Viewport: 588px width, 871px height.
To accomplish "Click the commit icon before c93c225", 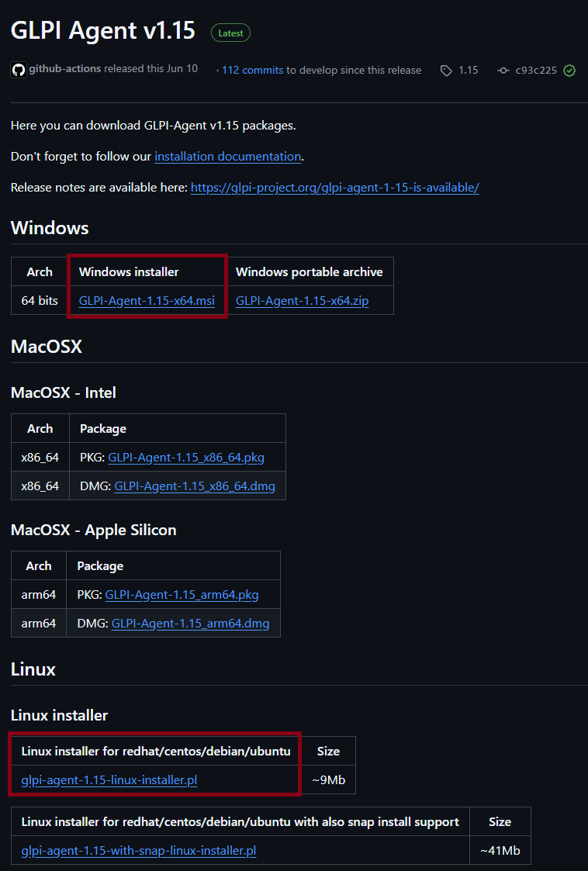I will click(503, 71).
